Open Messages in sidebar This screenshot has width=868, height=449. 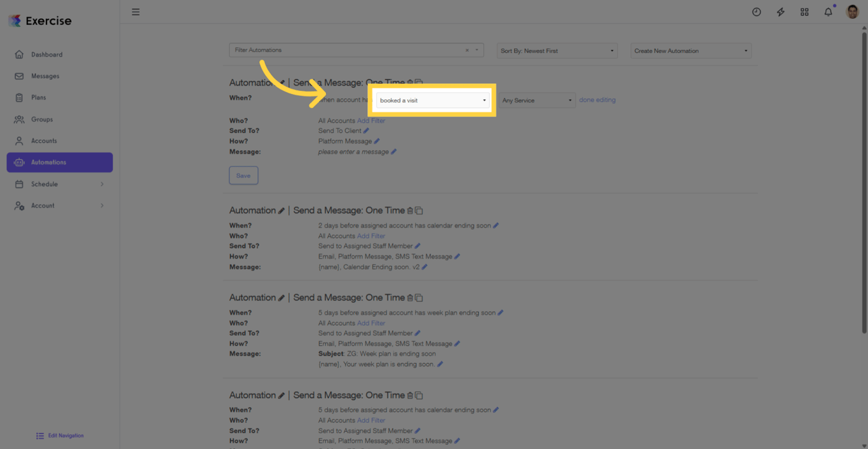tap(45, 76)
